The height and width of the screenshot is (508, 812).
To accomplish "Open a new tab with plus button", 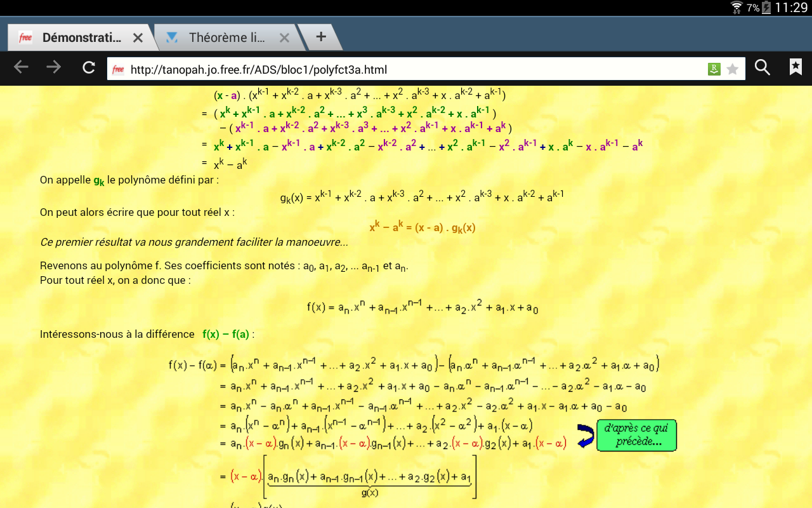I will point(320,37).
